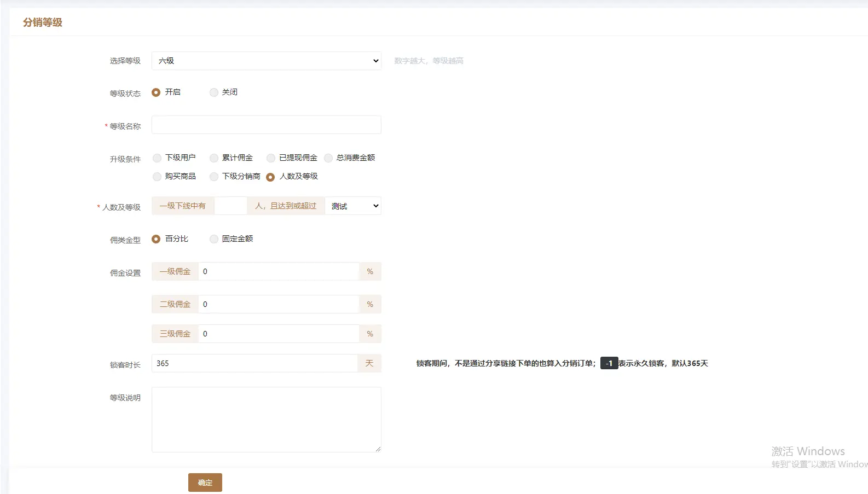Click the 三级佣金 value field
This screenshot has height=494, width=868.
click(278, 334)
